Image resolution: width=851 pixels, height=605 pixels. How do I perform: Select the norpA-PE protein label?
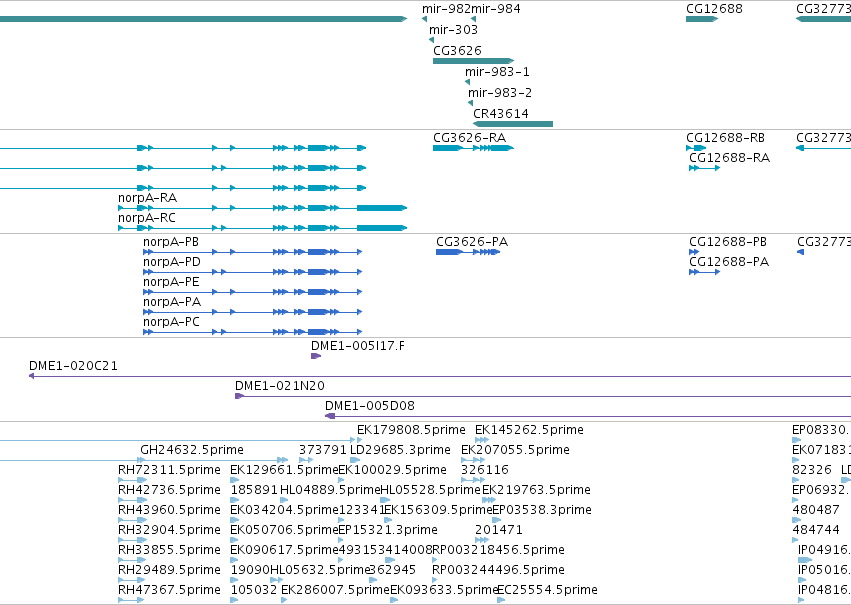172,282
